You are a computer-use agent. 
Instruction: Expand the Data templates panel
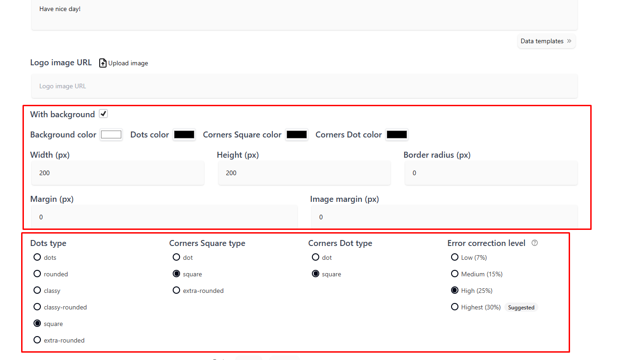coord(546,41)
